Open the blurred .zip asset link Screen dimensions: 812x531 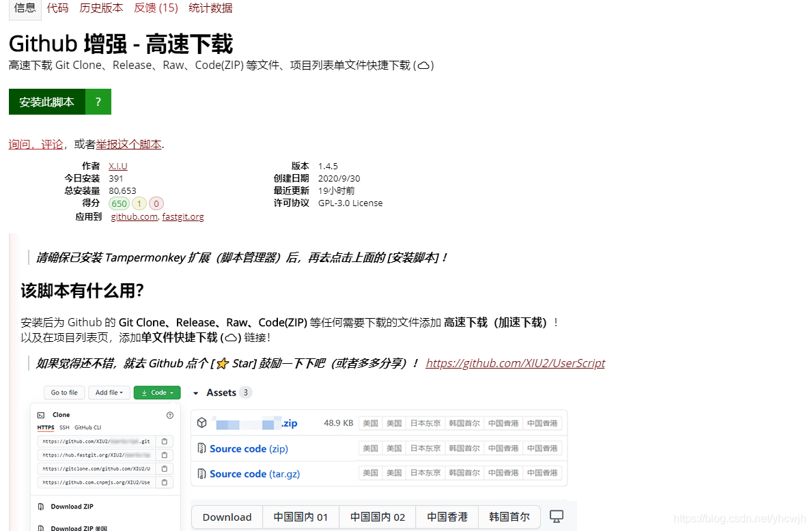pyautogui.click(x=256, y=423)
